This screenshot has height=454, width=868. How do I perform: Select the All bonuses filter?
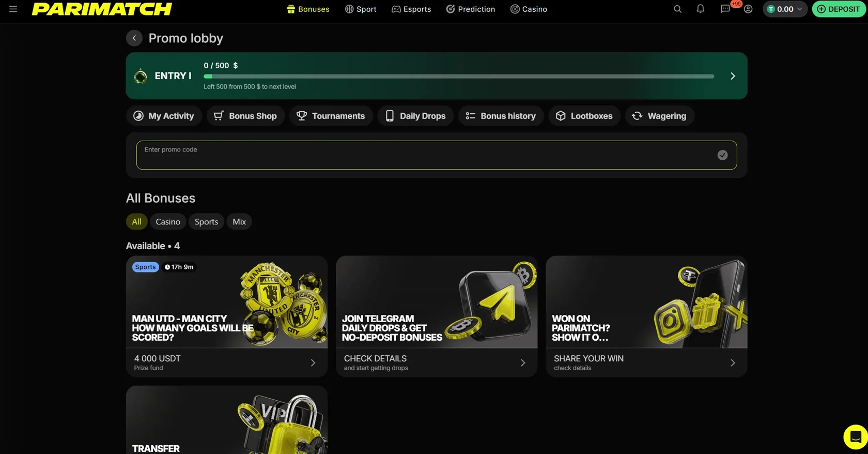click(x=136, y=222)
